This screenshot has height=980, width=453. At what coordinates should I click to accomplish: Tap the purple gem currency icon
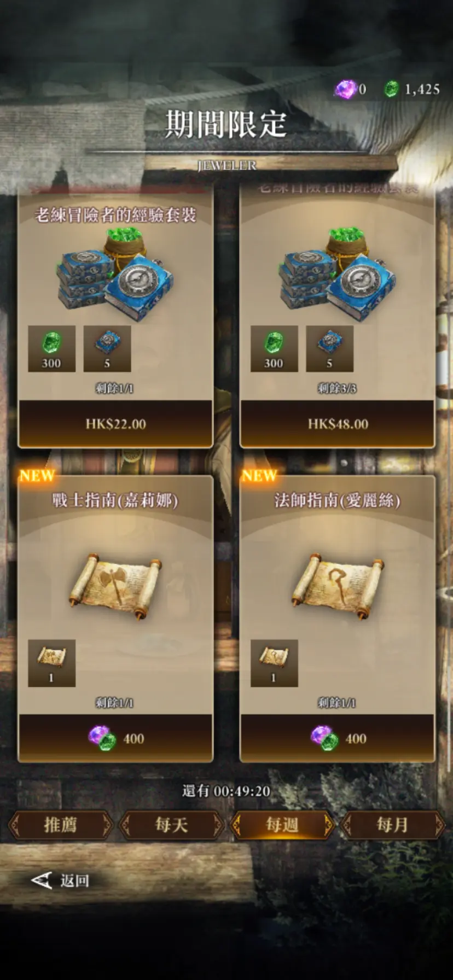(345, 89)
